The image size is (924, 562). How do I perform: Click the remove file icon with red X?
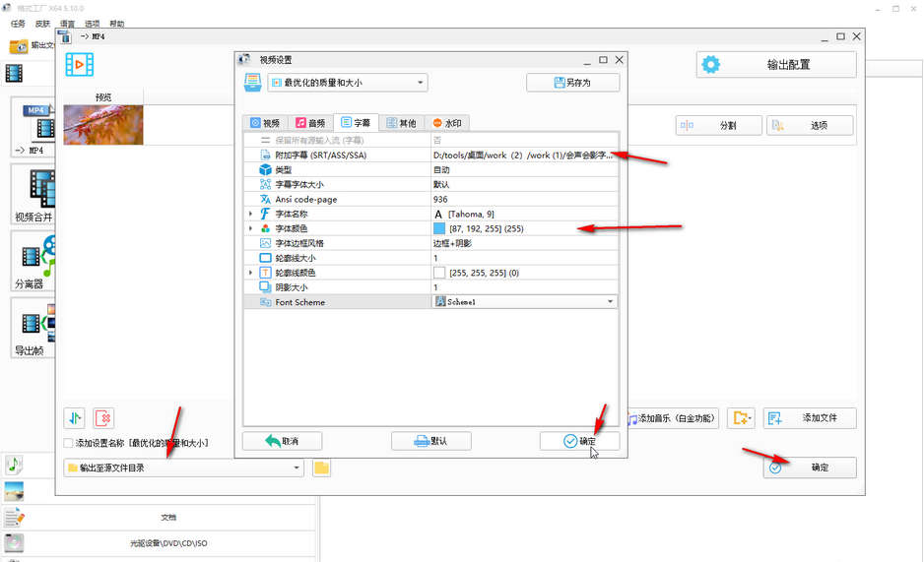click(103, 418)
